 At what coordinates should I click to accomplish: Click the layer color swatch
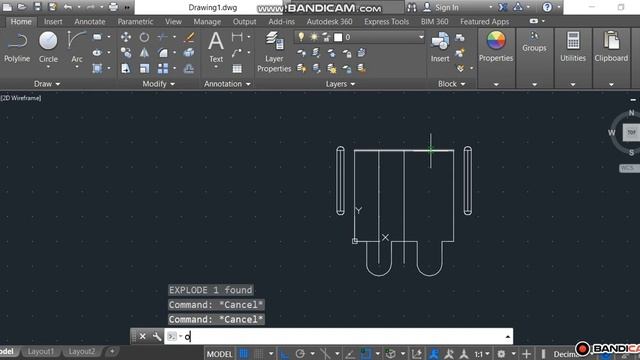pyautogui.click(x=338, y=38)
